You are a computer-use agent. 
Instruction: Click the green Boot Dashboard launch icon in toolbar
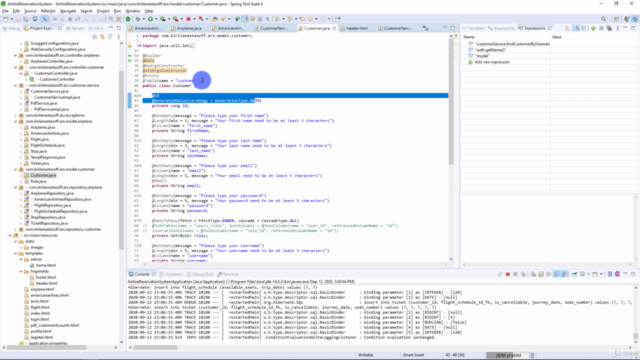pos(128,19)
